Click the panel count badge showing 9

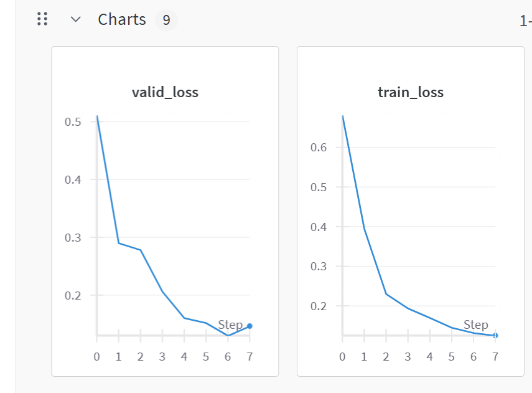click(166, 20)
